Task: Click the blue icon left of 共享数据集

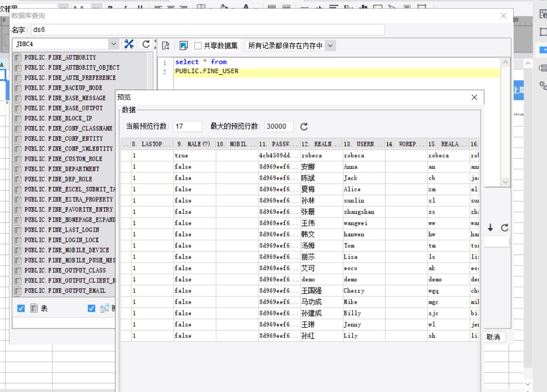Action: pos(184,46)
